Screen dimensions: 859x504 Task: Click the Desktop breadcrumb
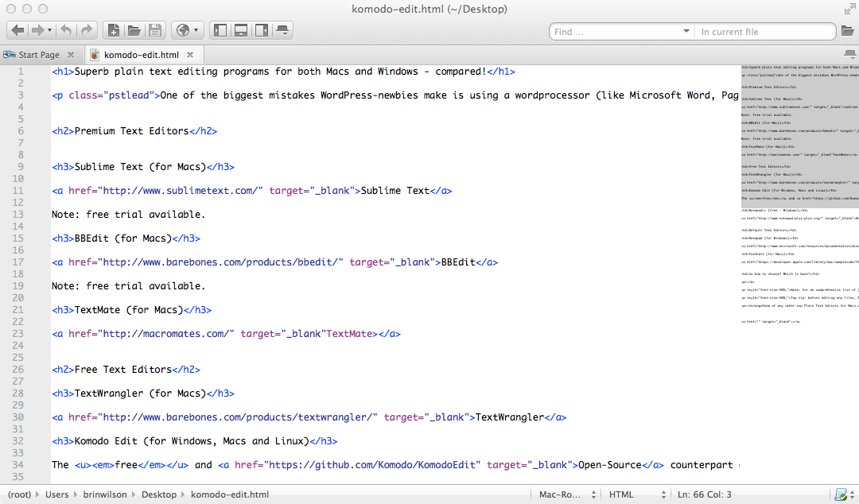click(159, 494)
